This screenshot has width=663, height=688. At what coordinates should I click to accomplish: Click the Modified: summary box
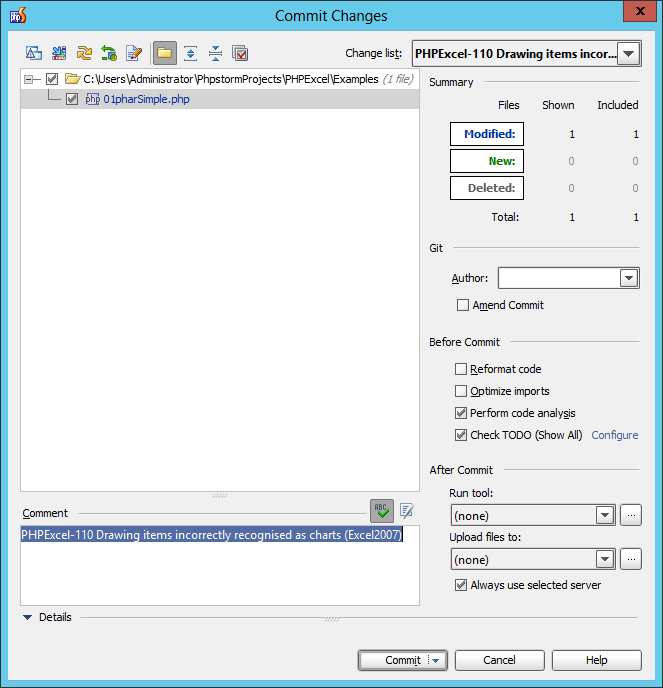[x=487, y=134]
